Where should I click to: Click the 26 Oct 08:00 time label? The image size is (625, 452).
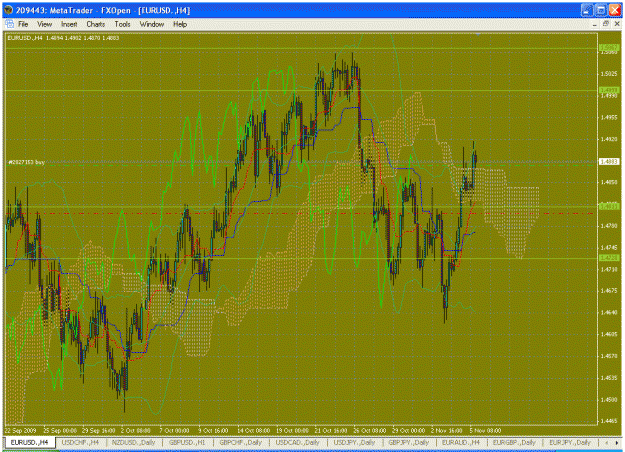click(369, 430)
